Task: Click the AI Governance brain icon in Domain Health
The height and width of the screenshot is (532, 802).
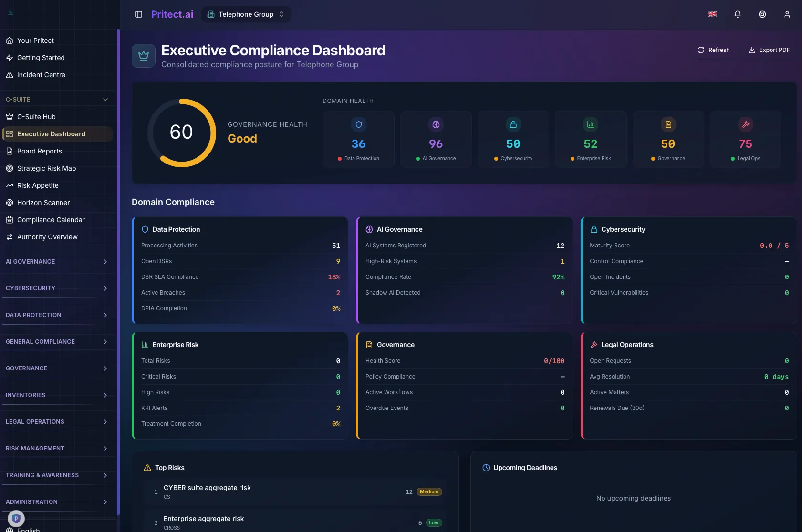Action: [436, 124]
